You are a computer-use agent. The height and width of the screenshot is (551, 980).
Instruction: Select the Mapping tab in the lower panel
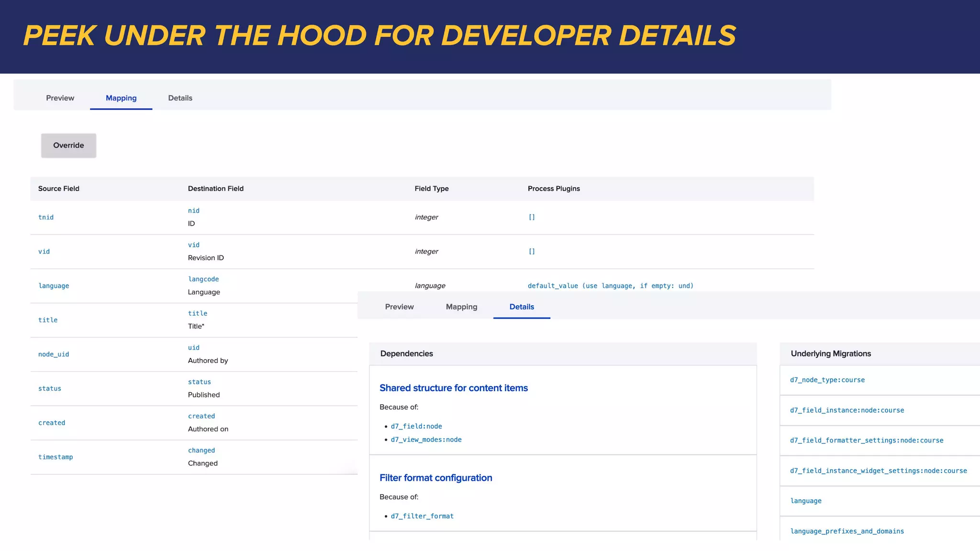461,307
